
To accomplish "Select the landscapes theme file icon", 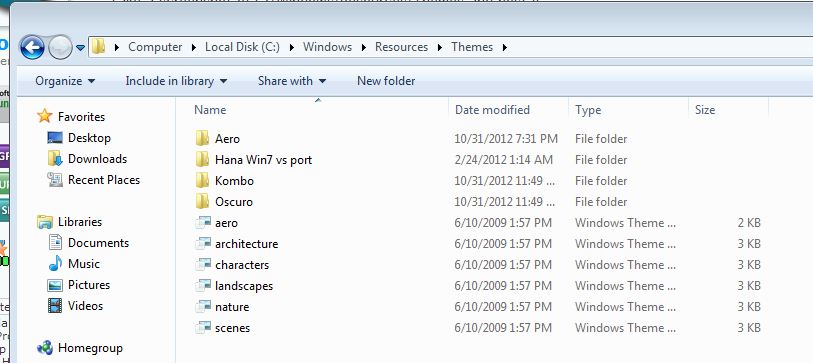I will tap(203, 286).
